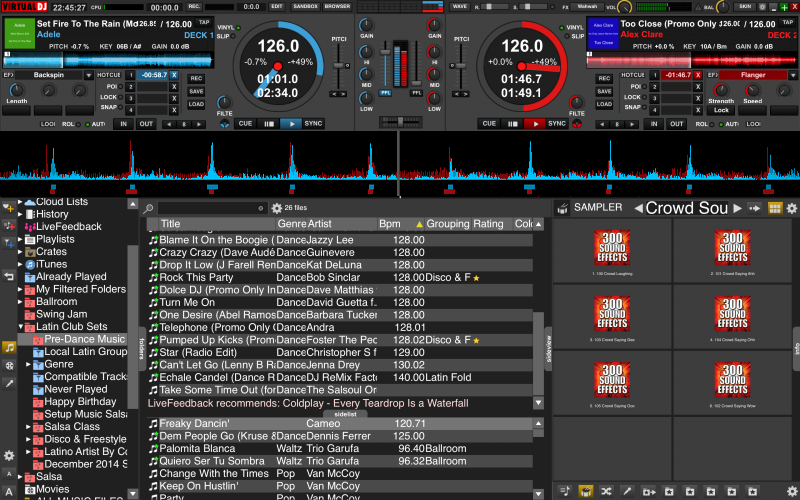Viewport: 800px width, 500px height.
Task: Switch to next sampler bank arrow
Action: click(737, 208)
